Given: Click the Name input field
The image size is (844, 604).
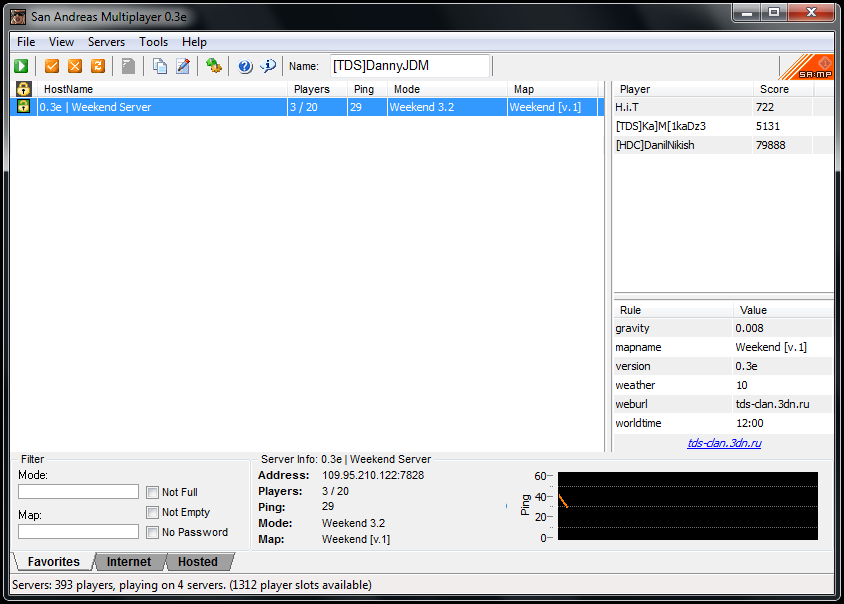Looking at the screenshot, I should 410,66.
